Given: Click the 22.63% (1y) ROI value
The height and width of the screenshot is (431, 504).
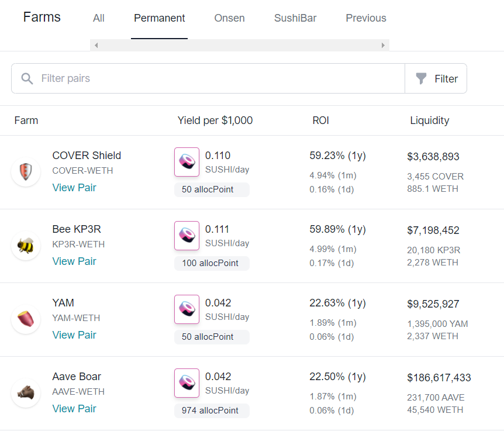Looking at the screenshot, I should [x=338, y=303].
